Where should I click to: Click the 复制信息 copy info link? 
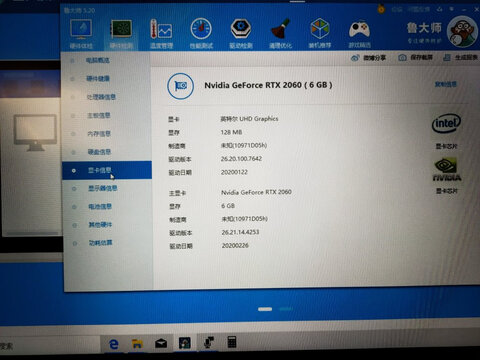(x=445, y=84)
